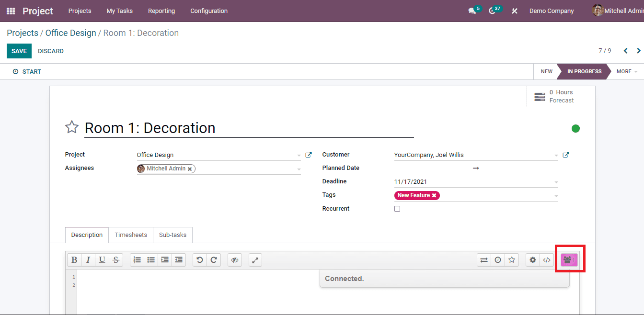Click the gear icon in the description toolbar
Screen dimensions: 644x315
pyautogui.click(x=533, y=259)
